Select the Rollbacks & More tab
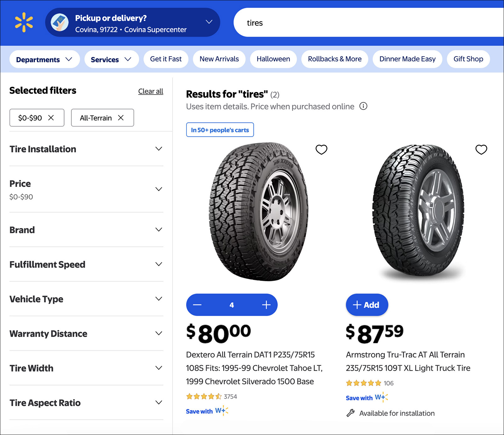The height and width of the screenshot is (435, 504). 334,59
